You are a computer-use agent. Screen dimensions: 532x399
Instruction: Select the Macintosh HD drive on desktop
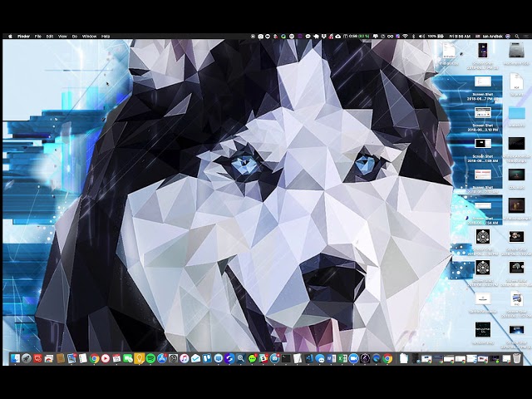coord(516,50)
